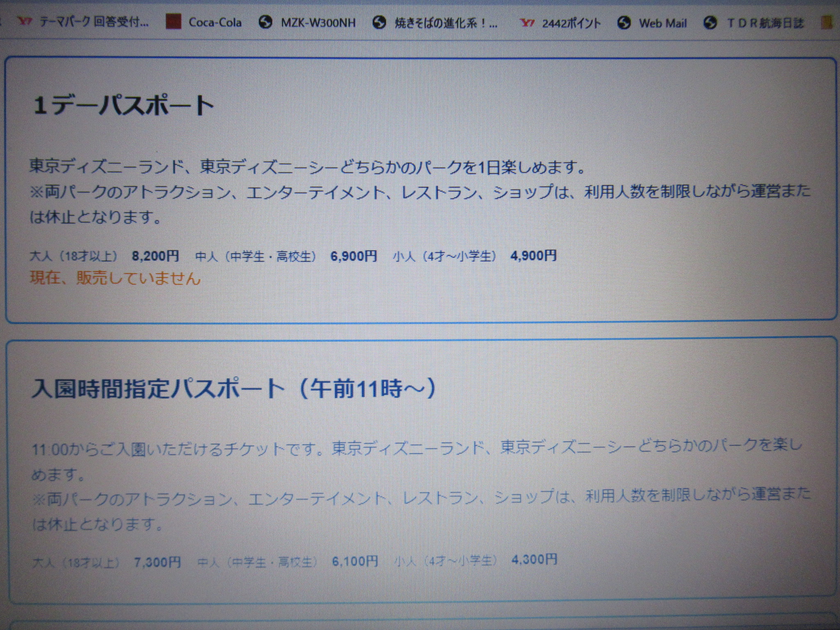840x630 pixels.
Task: Click the 7,300円 adult price
Action: (x=157, y=562)
